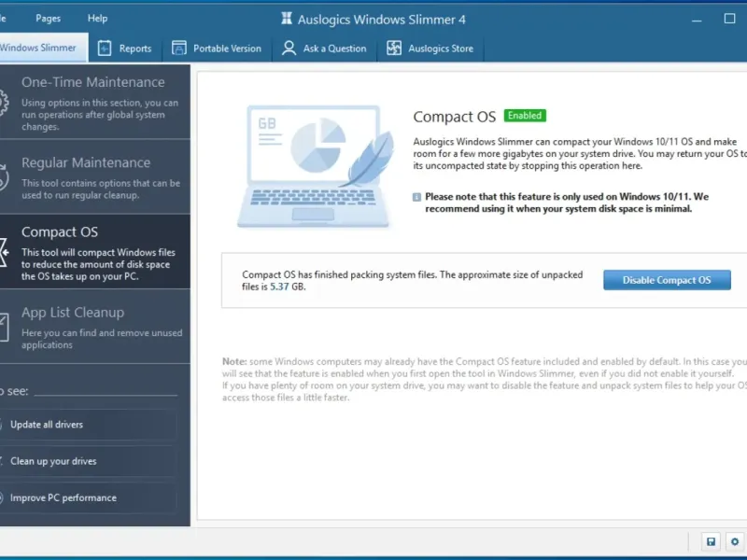Open the Auslogics Store tab
747x560 pixels.
click(x=430, y=49)
